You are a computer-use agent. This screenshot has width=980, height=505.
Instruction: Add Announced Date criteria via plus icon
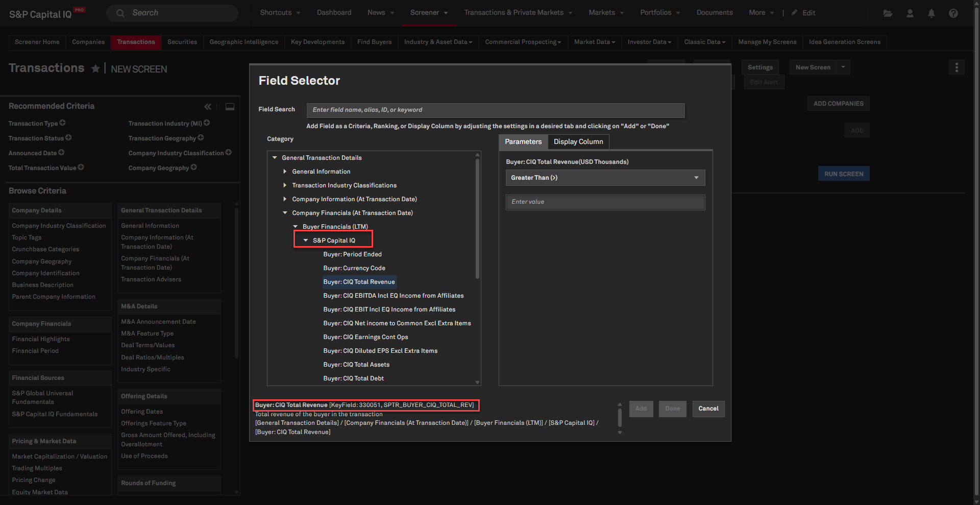(x=61, y=153)
